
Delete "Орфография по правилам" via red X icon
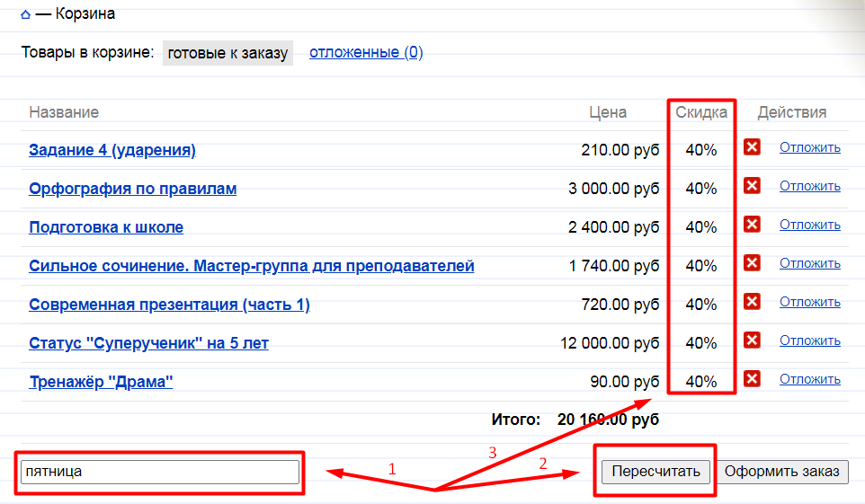(753, 186)
